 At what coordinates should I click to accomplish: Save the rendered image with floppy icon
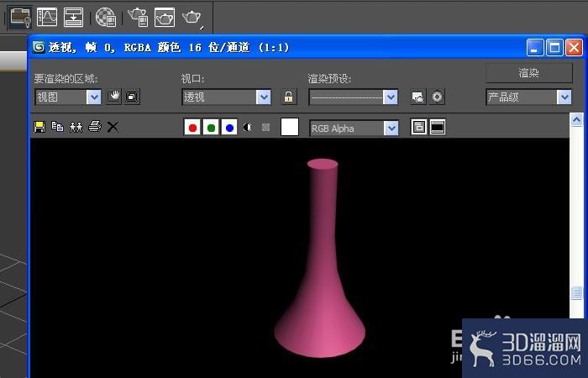(39, 127)
